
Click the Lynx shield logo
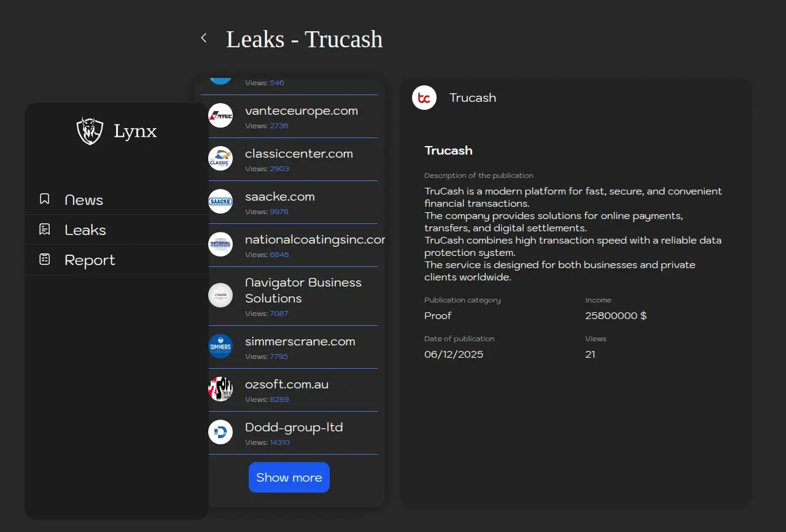[x=90, y=131]
